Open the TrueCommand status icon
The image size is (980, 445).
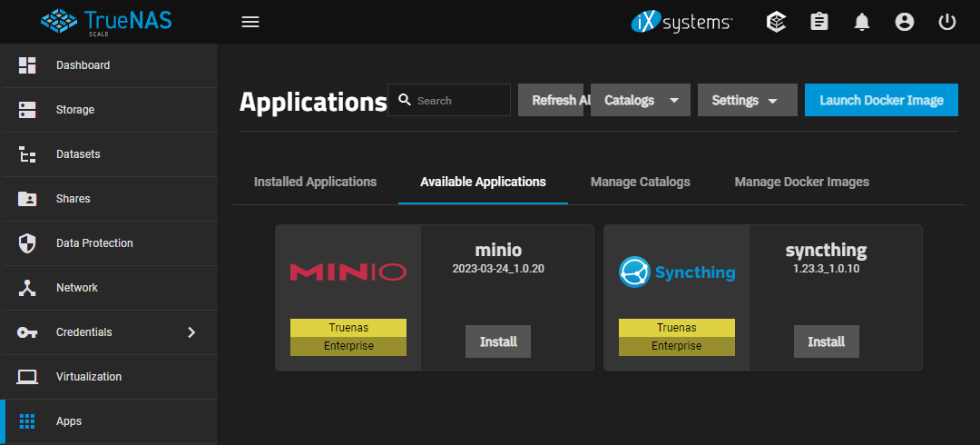pyautogui.click(x=775, y=22)
